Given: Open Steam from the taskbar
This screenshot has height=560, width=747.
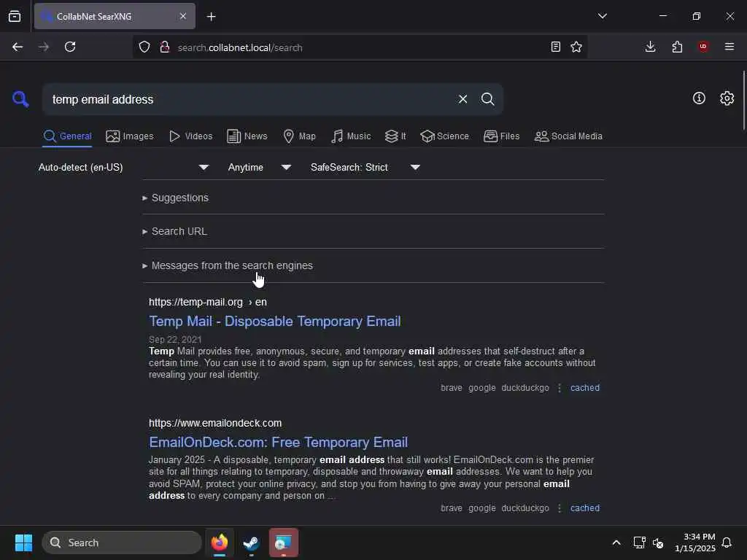Looking at the screenshot, I should (251, 542).
